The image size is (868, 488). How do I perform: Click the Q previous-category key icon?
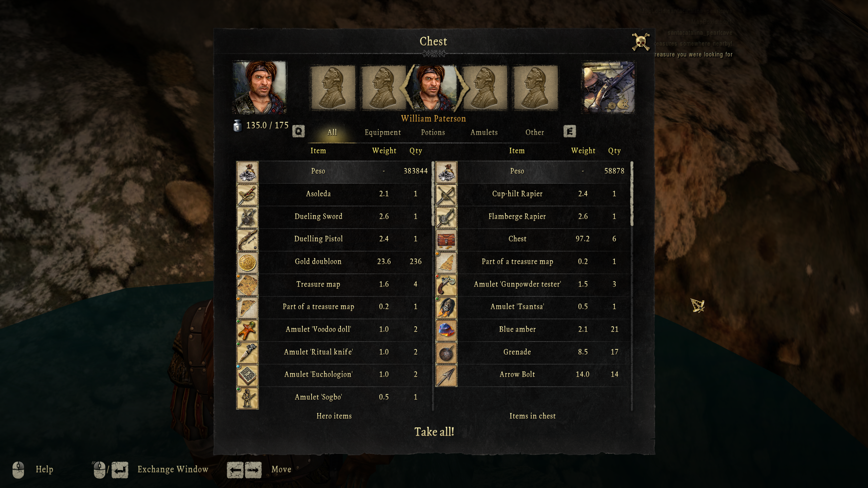point(298,131)
